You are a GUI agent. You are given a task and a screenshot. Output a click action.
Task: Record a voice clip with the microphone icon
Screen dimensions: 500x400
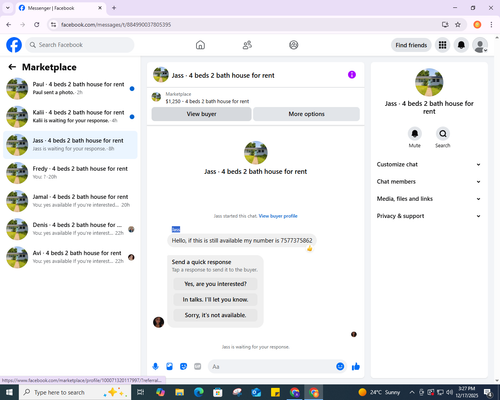155,367
